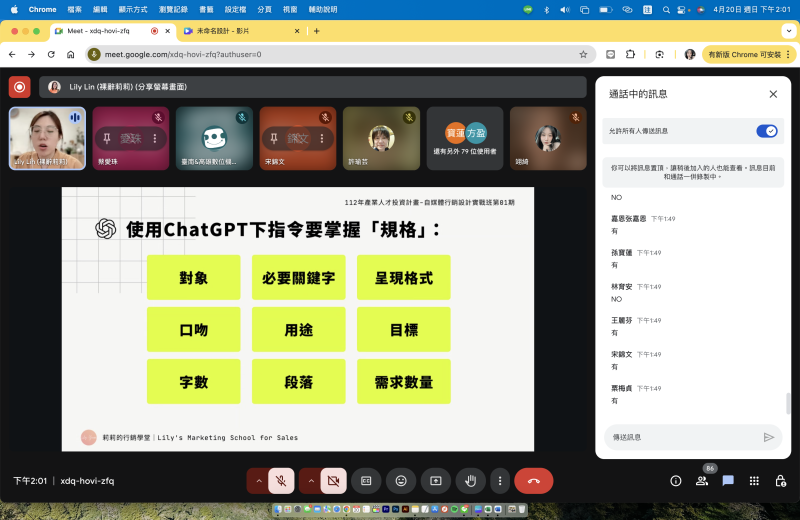The height and width of the screenshot is (520, 800).
Task: Show participants list with 86 badge
Action: pyautogui.click(x=702, y=480)
